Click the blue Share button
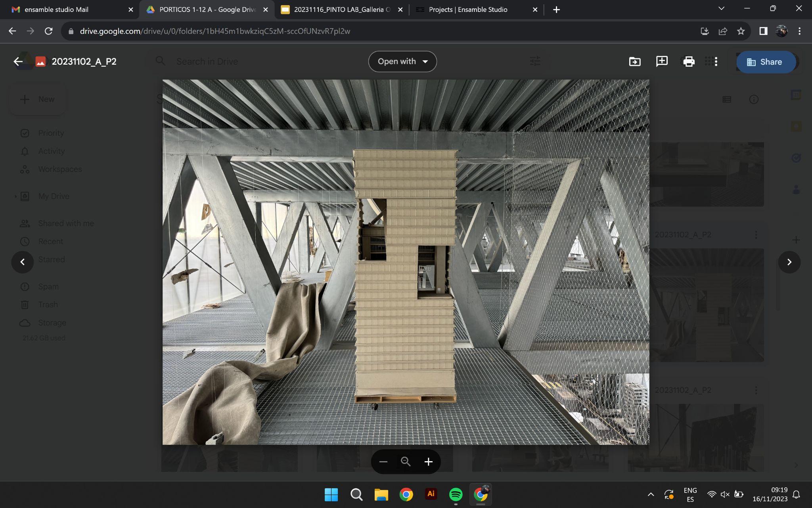This screenshot has width=812, height=508. click(x=765, y=62)
